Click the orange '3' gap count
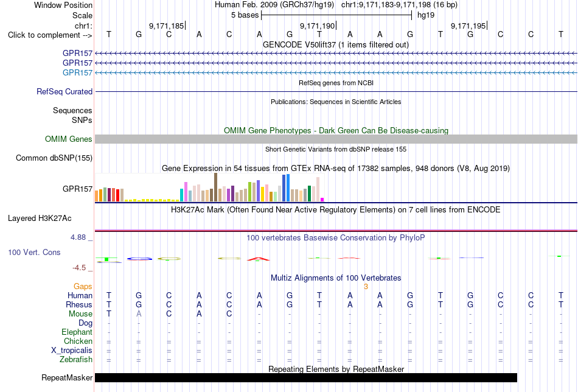The height and width of the screenshot is (392, 578). (x=366, y=287)
